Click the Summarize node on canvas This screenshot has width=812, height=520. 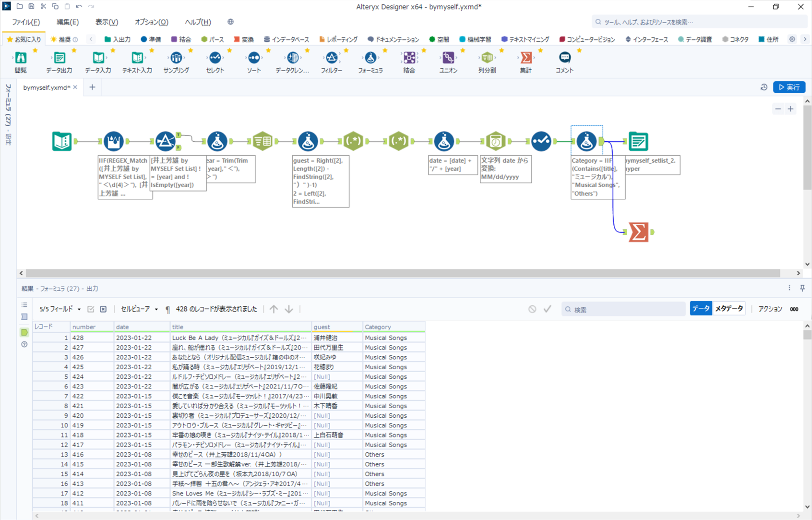point(638,232)
